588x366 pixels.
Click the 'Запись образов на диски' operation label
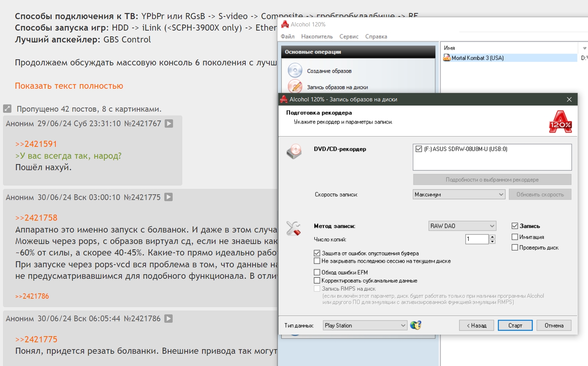coord(337,87)
